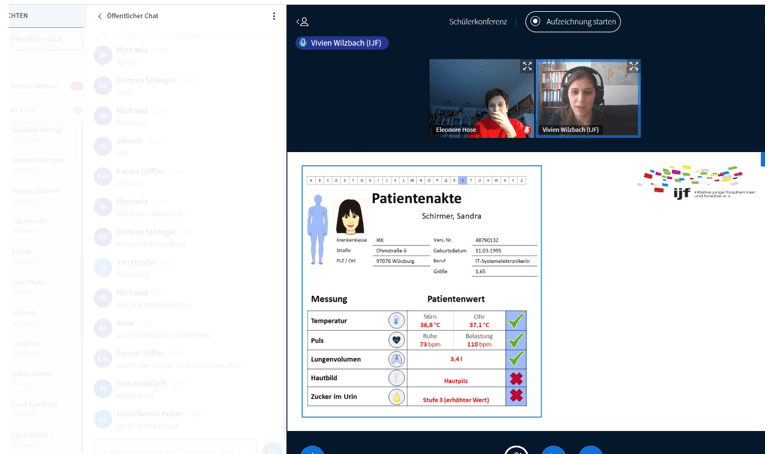The height and width of the screenshot is (454, 768).
Task: Open chat options three-dot menu
Action: pyautogui.click(x=274, y=16)
